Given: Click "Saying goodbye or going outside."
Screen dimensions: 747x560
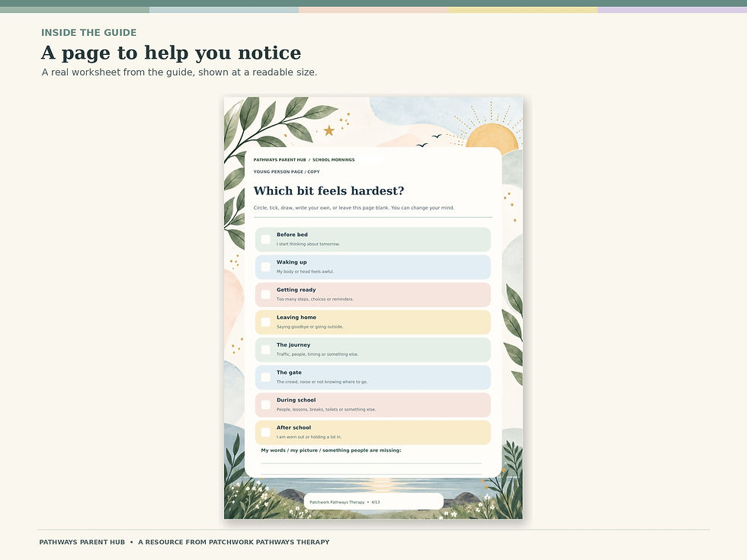Looking at the screenshot, I should click(310, 327).
